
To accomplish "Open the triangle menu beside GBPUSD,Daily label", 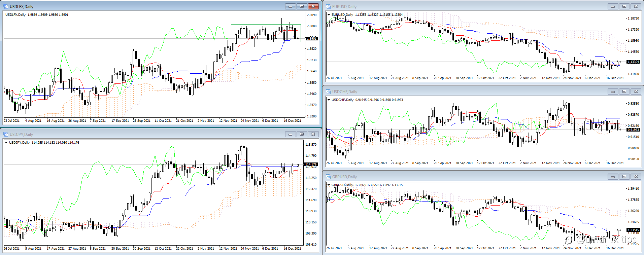I will click(x=329, y=185).
